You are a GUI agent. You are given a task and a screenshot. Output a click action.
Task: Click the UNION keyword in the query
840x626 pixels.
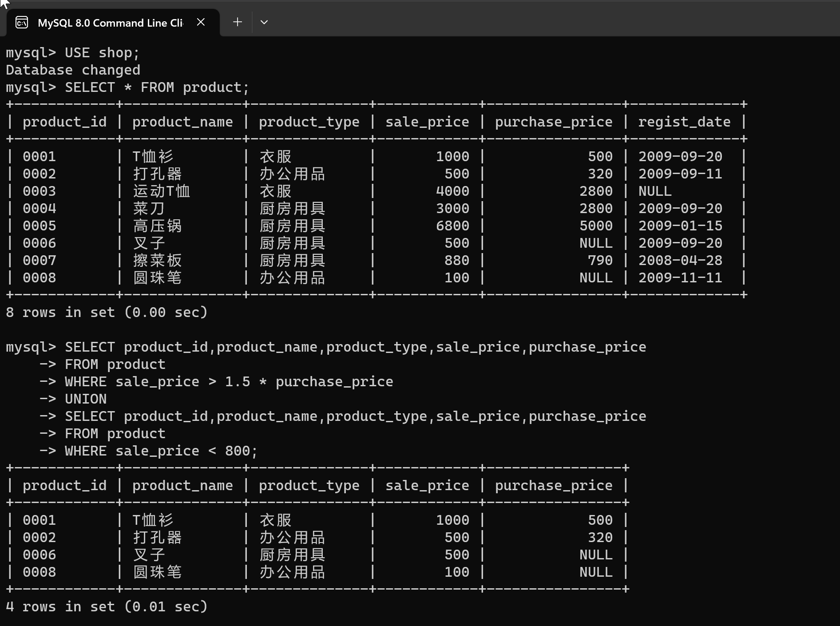point(86,399)
